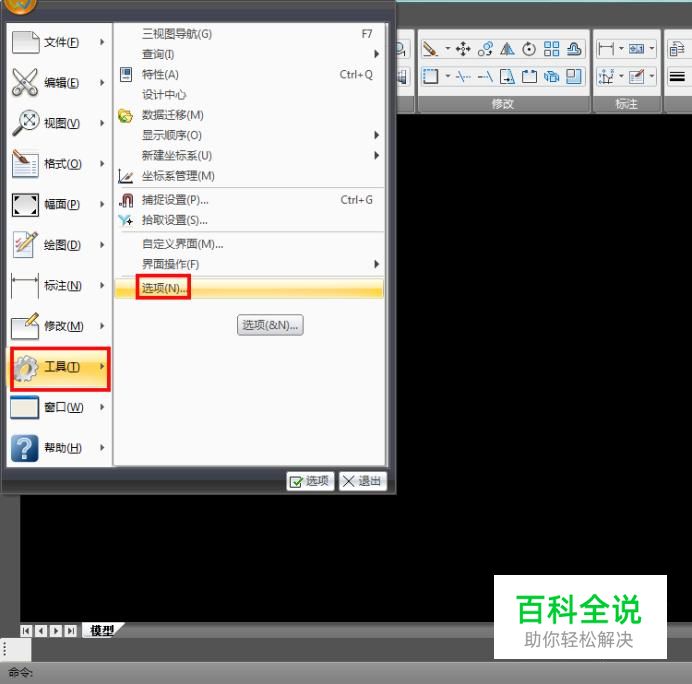Go to first layout tab arrow
Image resolution: width=692 pixels, height=684 pixels.
[26, 631]
